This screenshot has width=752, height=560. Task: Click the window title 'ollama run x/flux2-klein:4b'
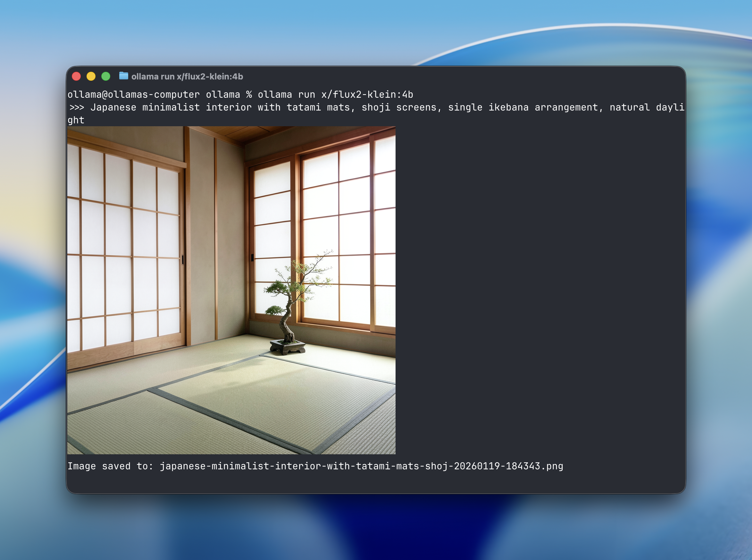(187, 77)
